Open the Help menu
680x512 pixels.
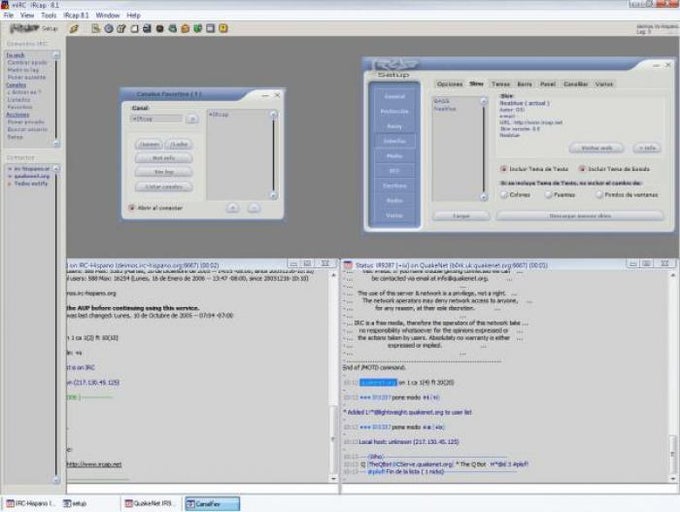pos(134,15)
